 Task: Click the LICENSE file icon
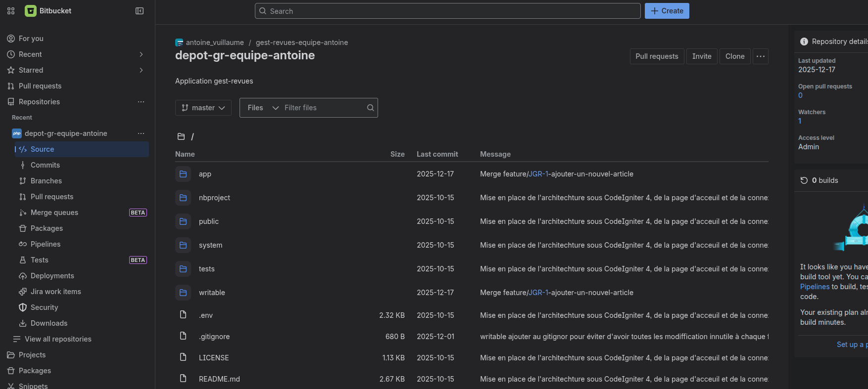tap(183, 357)
